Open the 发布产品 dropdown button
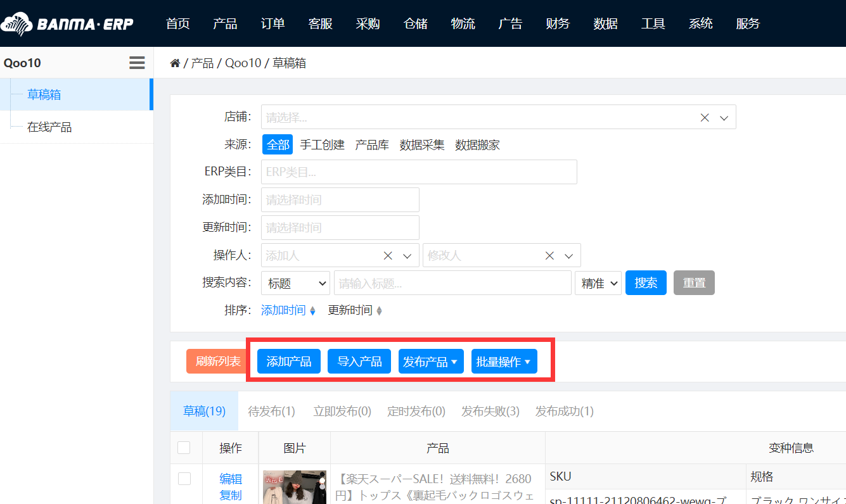 tap(431, 362)
